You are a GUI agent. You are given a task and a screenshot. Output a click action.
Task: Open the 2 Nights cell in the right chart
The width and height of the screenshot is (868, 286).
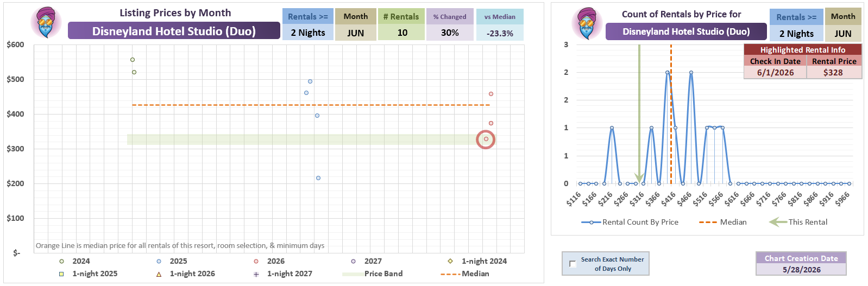point(796,34)
